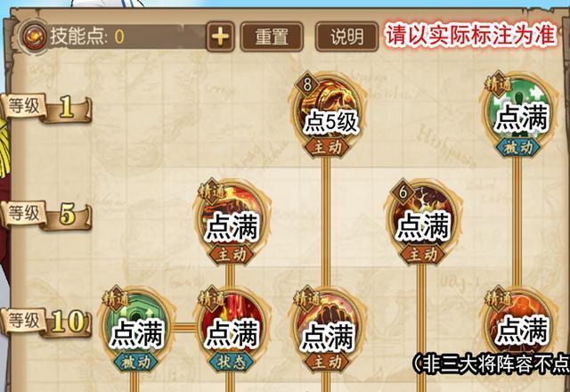The height and width of the screenshot is (392, 570).
Task: Click the skill point coin icon
Action: pos(34,37)
